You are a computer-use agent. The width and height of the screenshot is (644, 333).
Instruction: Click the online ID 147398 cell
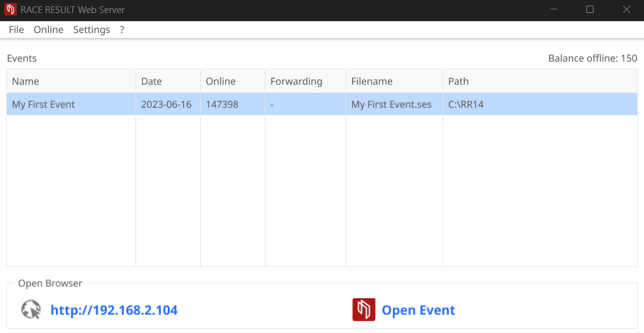(222, 105)
